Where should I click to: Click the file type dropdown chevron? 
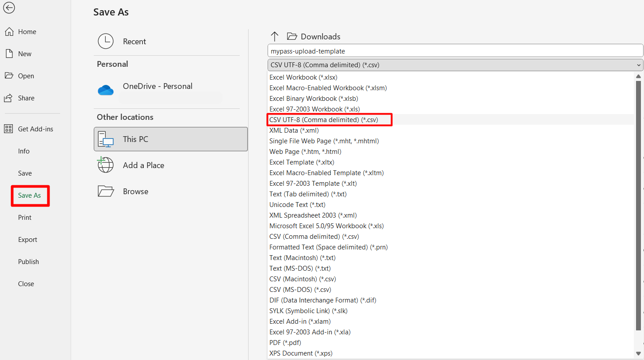coord(638,65)
